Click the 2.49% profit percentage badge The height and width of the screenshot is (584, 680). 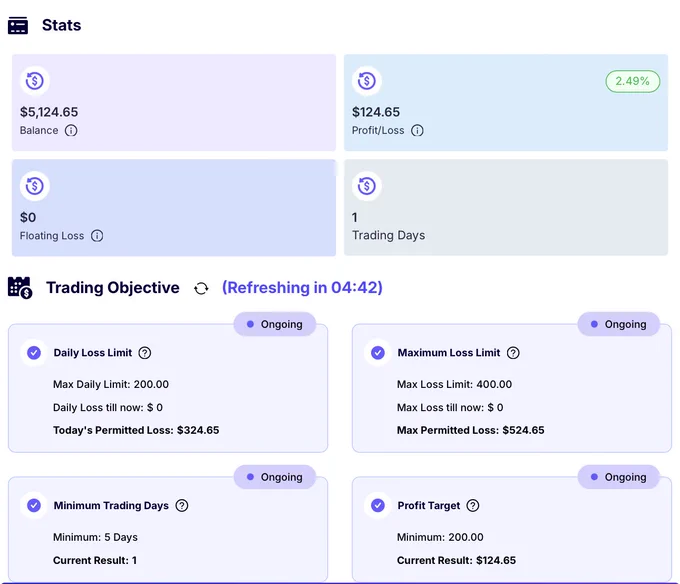(x=633, y=81)
